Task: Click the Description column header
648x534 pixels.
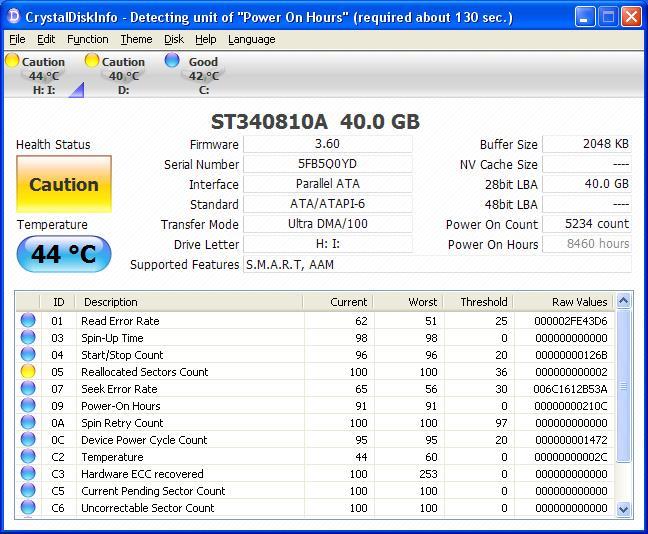Action: 189,302
